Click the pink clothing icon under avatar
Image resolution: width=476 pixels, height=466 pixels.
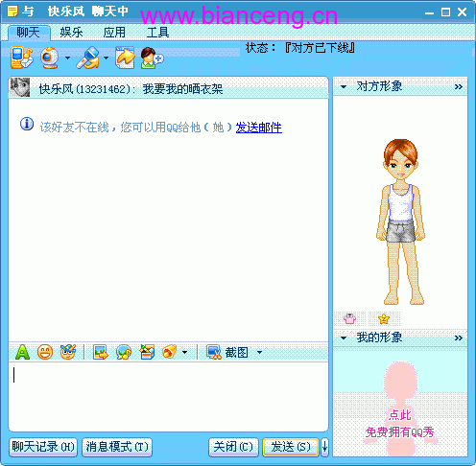[349, 318]
